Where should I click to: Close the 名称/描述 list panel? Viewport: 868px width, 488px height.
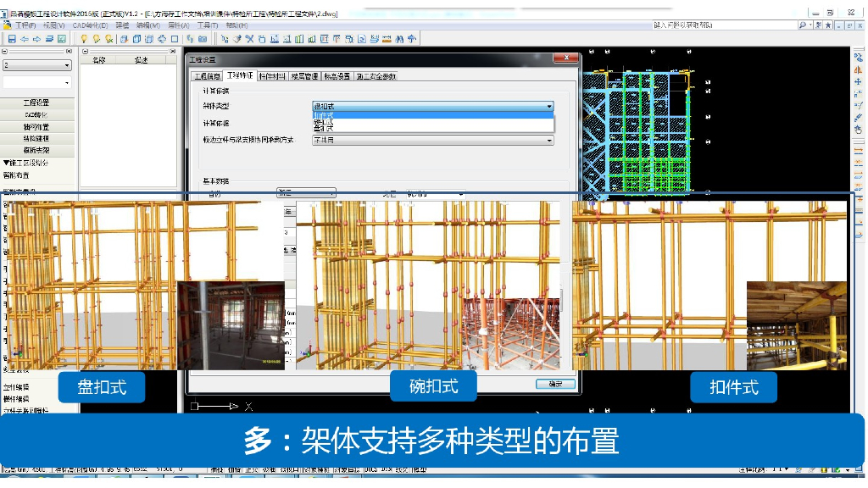click(173, 51)
